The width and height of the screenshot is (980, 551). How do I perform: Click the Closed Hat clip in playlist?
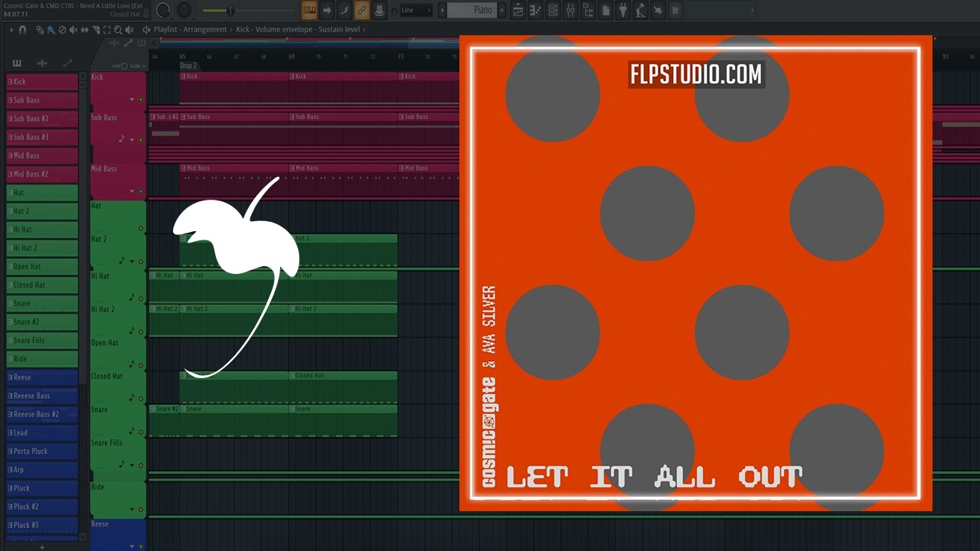tap(342, 386)
